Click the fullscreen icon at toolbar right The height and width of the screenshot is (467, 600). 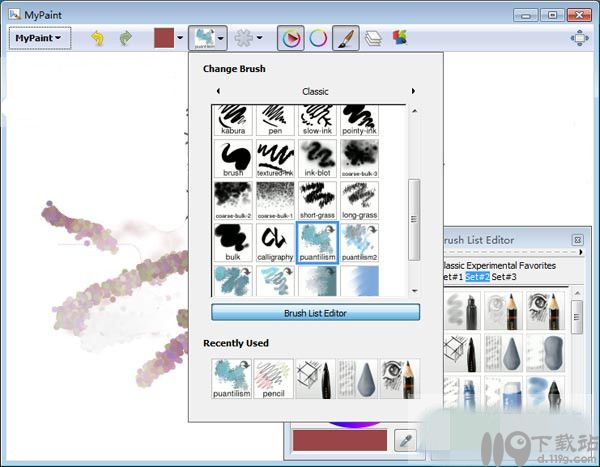[580, 38]
